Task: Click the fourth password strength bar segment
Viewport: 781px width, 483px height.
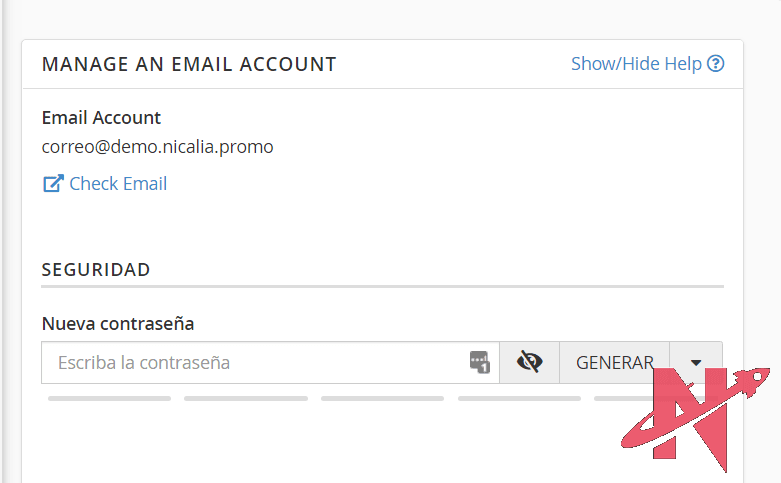Action: coord(519,398)
